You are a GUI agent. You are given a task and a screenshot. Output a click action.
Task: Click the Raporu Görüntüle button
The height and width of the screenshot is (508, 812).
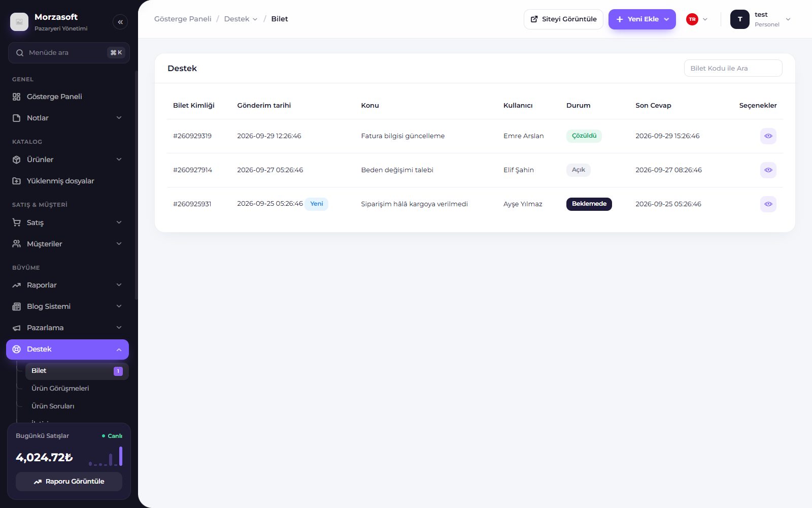click(69, 482)
